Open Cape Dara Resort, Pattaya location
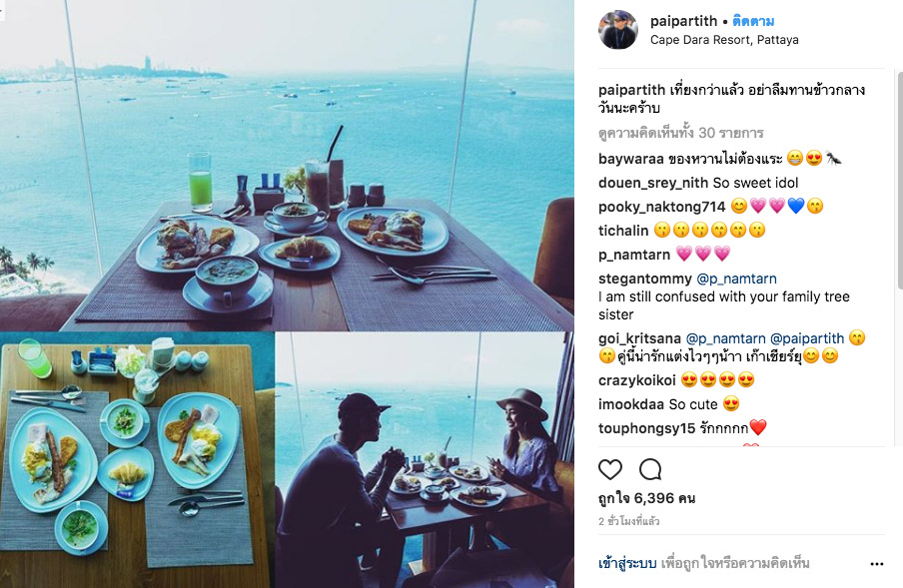Viewport: 903px width, 588px height. pyautogui.click(x=724, y=40)
